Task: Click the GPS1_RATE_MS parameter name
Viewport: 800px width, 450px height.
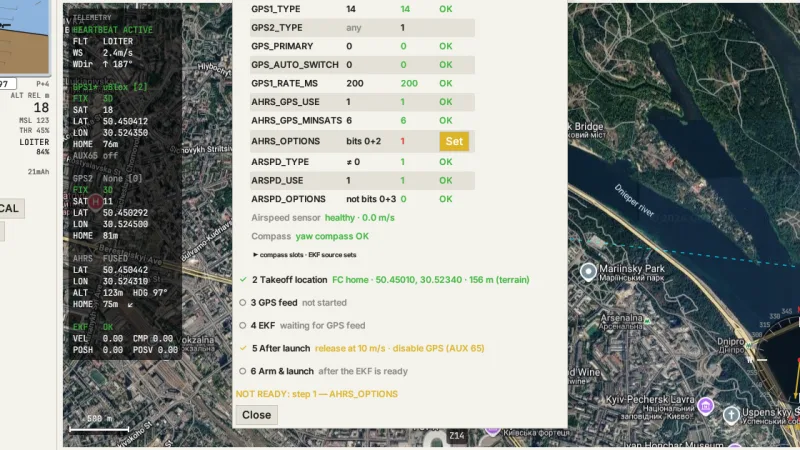Action: point(284,83)
